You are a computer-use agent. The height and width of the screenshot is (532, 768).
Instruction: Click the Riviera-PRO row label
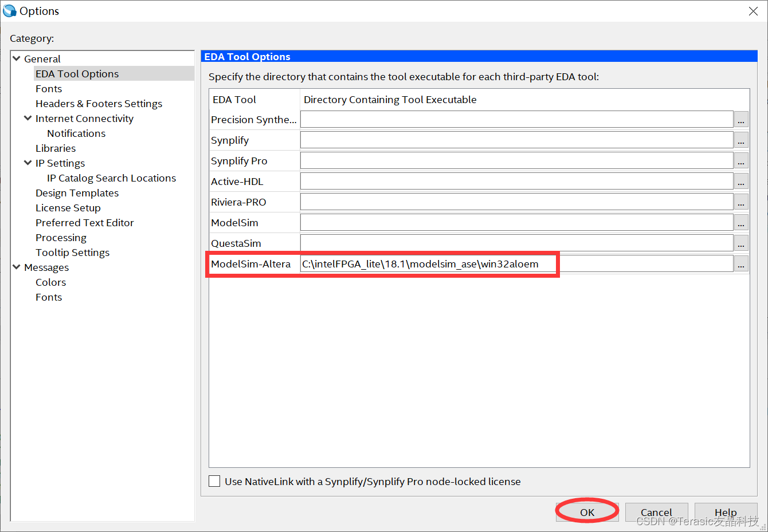point(238,202)
